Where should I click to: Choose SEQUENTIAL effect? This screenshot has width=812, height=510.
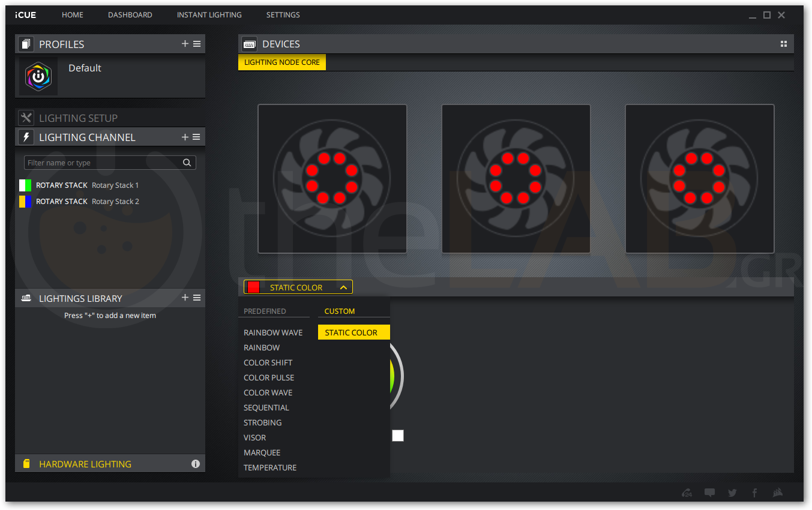[x=266, y=407]
